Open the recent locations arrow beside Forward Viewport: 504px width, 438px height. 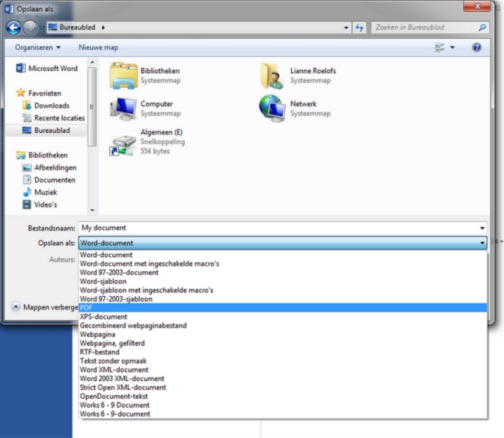pos(42,27)
